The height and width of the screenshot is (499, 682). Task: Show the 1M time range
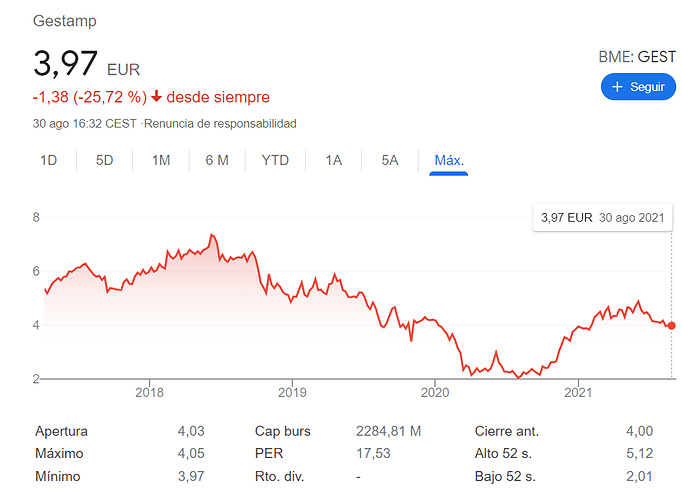[161, 160]
